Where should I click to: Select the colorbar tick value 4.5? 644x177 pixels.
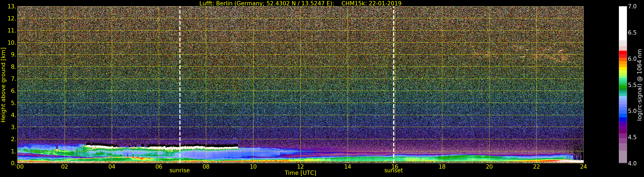point(632,137)
